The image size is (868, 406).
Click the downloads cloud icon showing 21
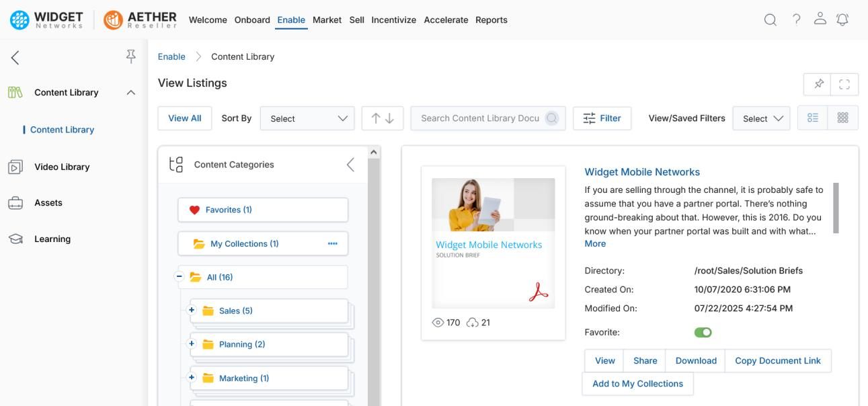pos(472,323)
